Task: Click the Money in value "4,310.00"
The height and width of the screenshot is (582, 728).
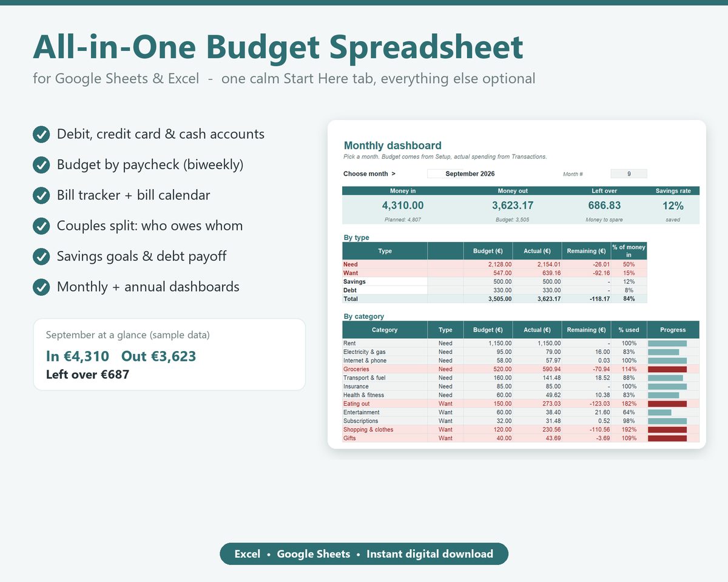Action: coord(403,206)
